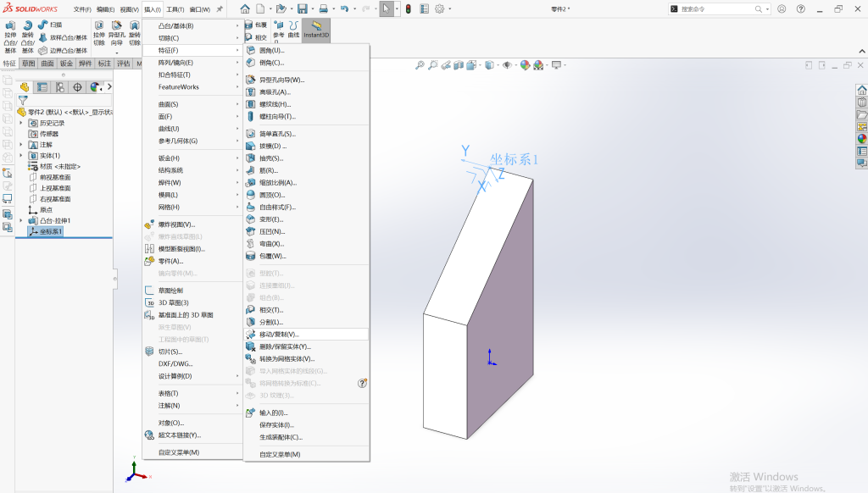Expand the 实体(1) tree node
This screenshot has width=868, height=493.
[x=21, y=156]
